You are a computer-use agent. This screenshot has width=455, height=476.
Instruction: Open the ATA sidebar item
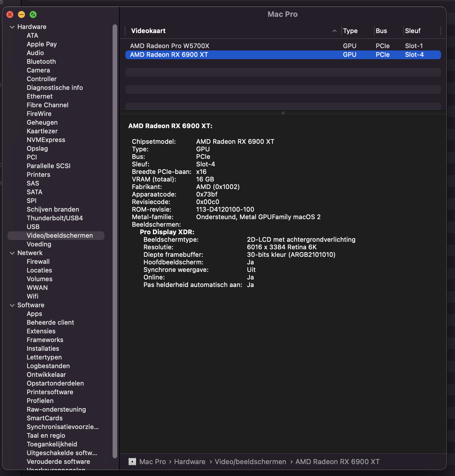pyautogui.click(x=32, y=35)
